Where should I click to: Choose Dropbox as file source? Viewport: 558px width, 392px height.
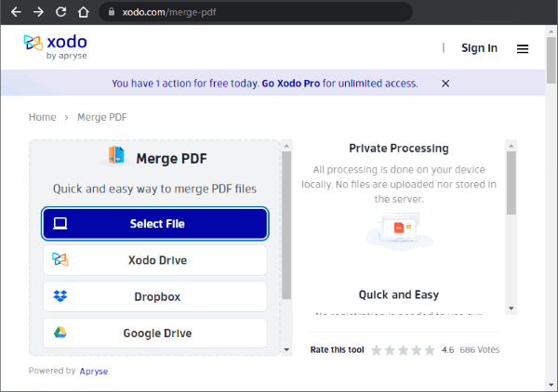click(x=155, y=296)
